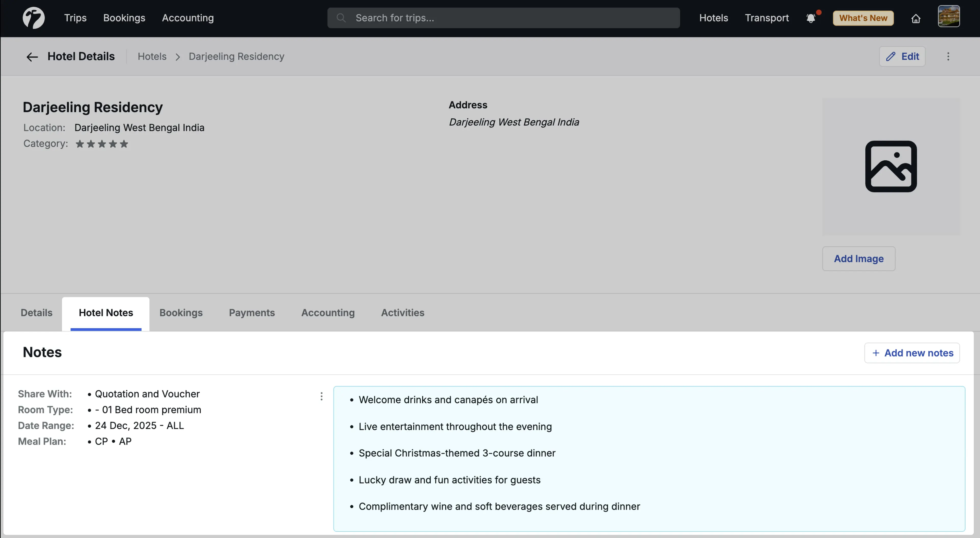The height and width of the screenshot is (538, 980).
Task: Click the app logo in the top-left corner
Action: coord(33,18)
